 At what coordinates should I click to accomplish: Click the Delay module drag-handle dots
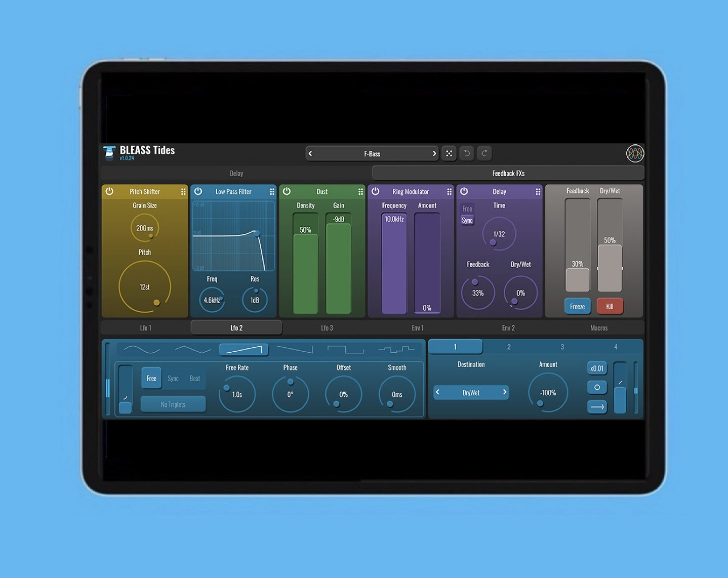pyautogui.click(x=538, y=192)
